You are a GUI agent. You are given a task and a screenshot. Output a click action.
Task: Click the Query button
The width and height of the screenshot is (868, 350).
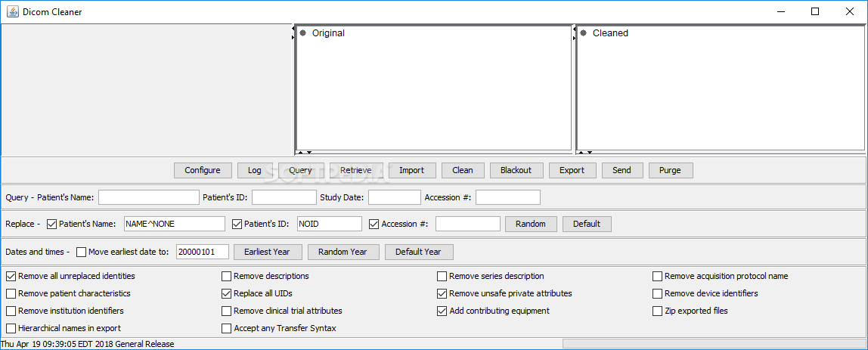(x=301, y=170)
